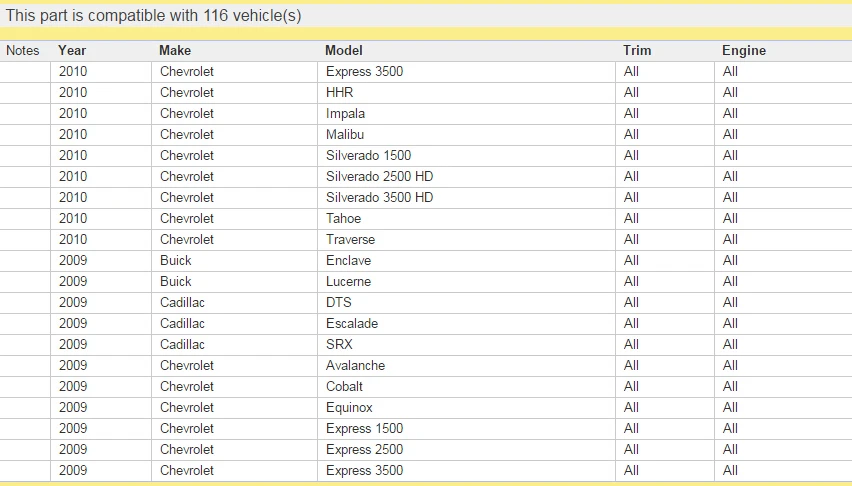Viewport: 852px width, 486px height.
Task: Click Cadillac make in the Escalade row
Action: [182, 323]
